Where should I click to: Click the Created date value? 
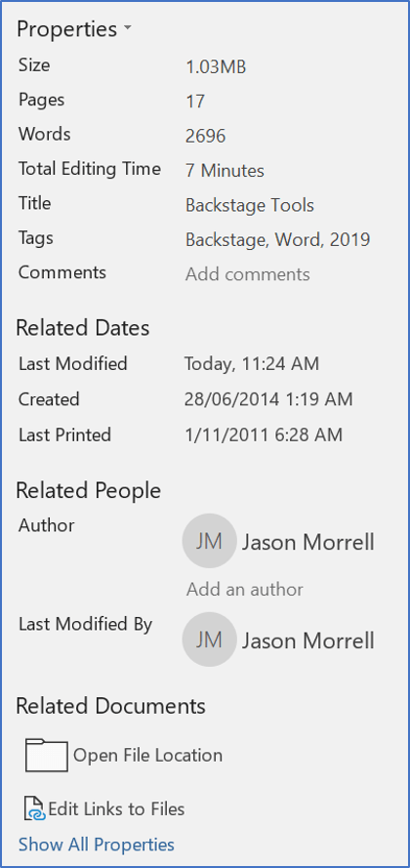[268, 399]
